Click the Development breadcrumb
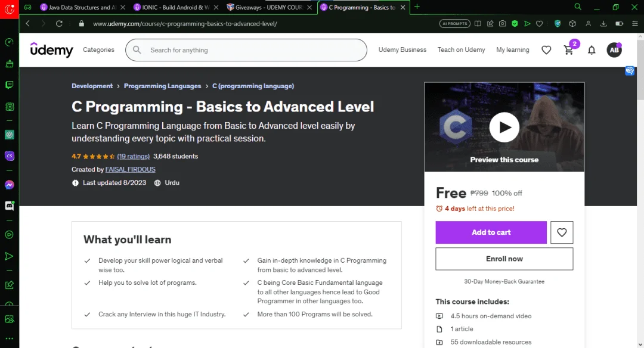Viewport: 644px width, 348px height. click(92, 86)
